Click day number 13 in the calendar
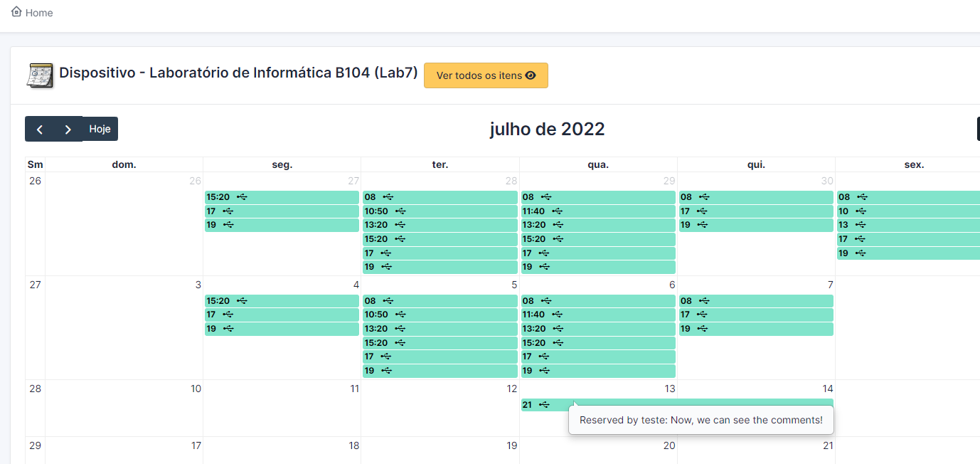Screen dimensions: 980x464 click(669, 389)
